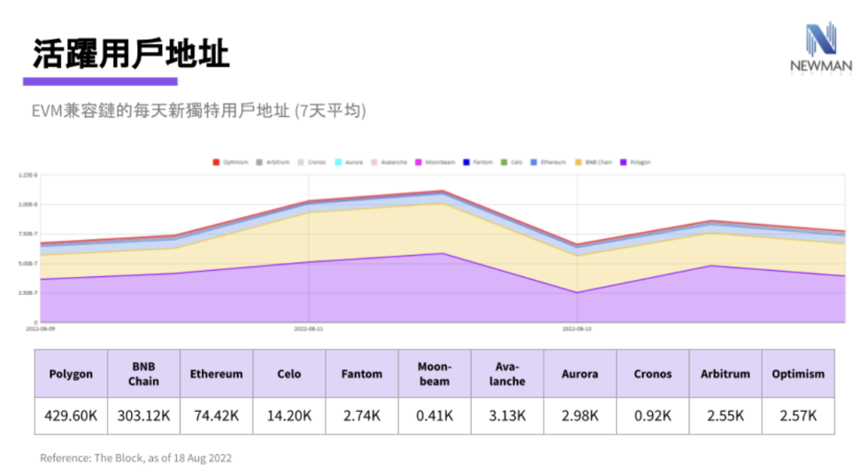Click the pink Avalanche legend swatch
The width and height of the screenshot is (868, 472).
(x=374, y=162)
